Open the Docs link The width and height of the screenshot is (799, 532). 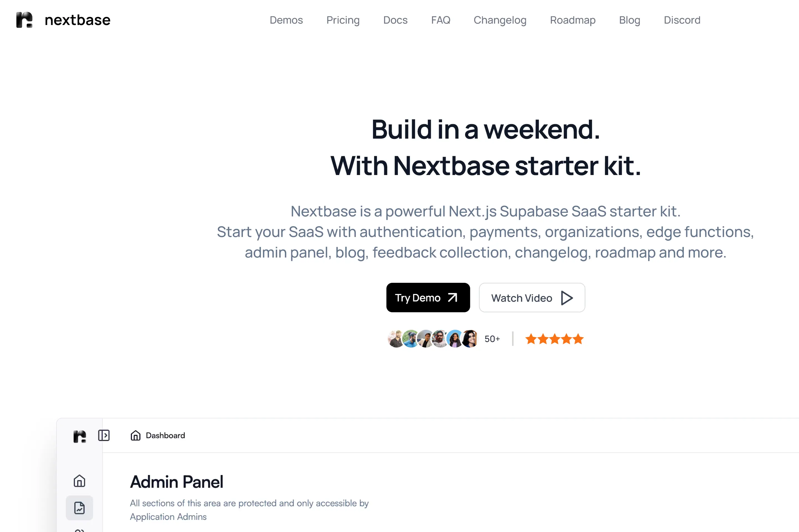(395, 20)
